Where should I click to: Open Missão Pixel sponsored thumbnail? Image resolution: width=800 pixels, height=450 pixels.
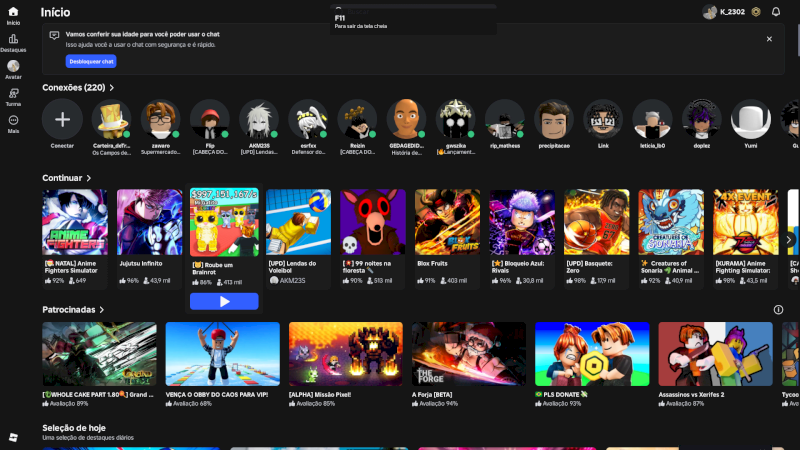click(346, 354)
